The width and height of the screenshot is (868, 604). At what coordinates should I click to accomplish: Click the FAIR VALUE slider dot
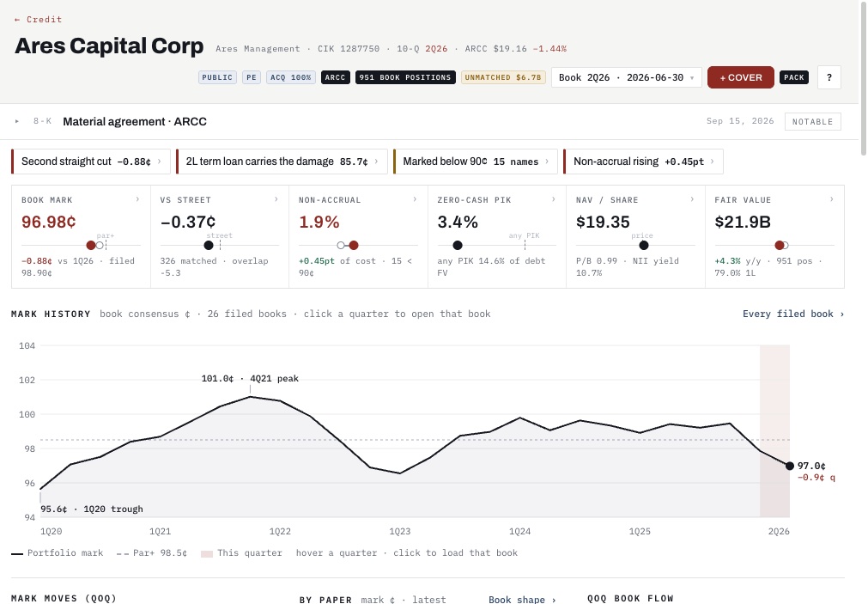780,246
